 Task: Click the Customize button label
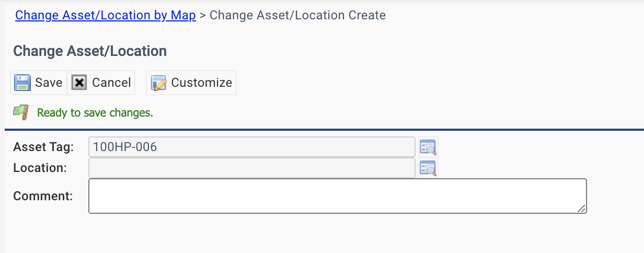(x=202, y=83)
